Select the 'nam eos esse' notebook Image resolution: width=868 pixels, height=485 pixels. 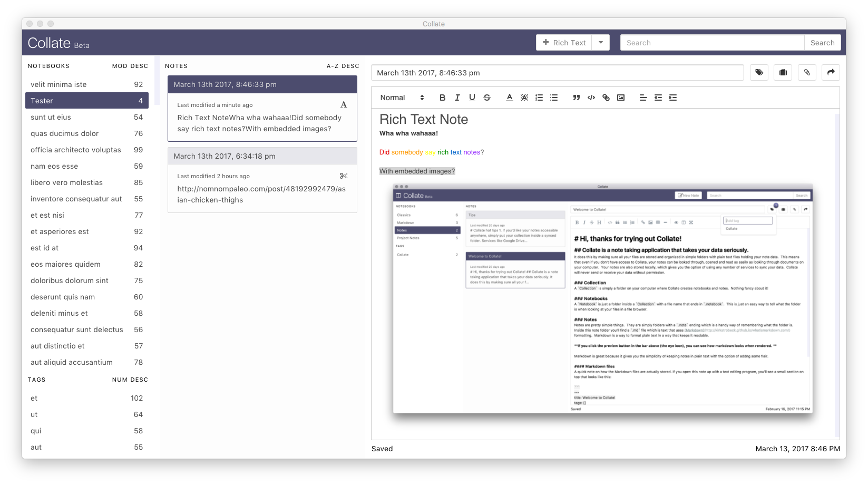pyautogui.click(x=87, y=166)
